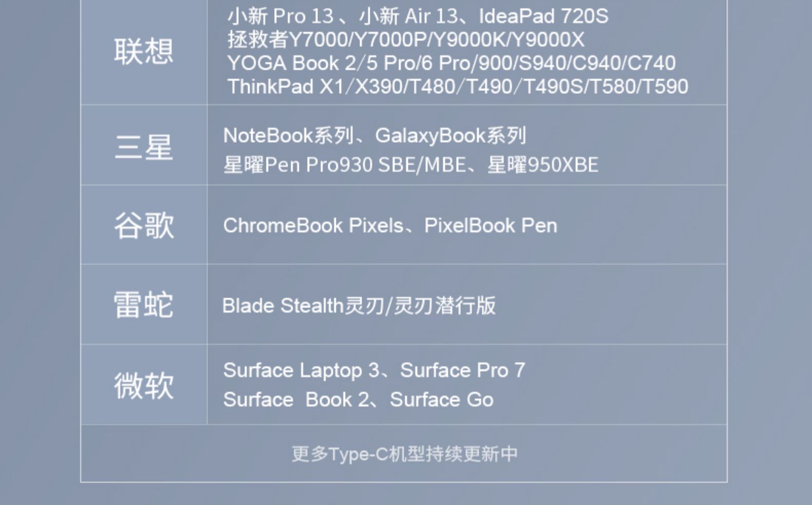Viewport: 812px width, 505px height.
Task: Select IdeaPad 720S model text
Action: tap(543, 16)
